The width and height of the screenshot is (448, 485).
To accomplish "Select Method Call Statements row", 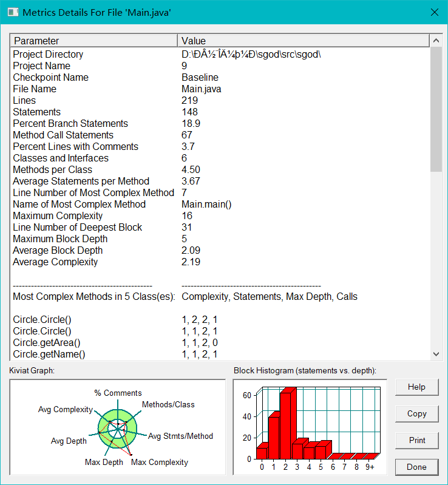I will click(220, 135).
